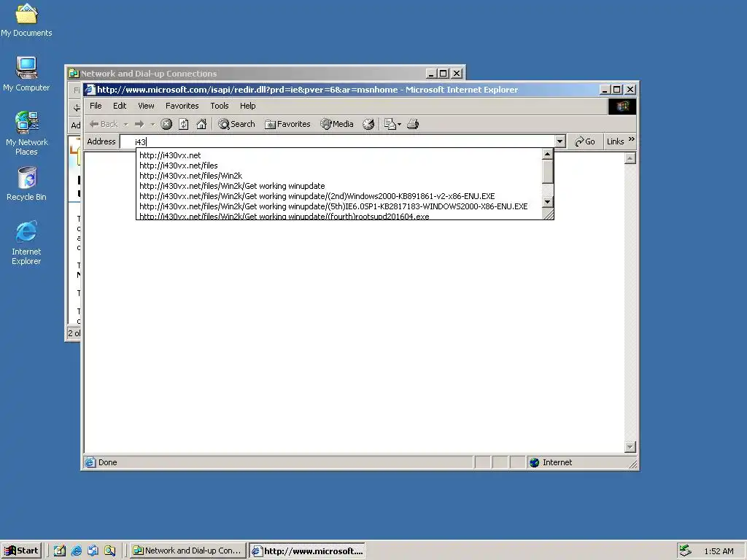Click the Forward arrow in IE
This screenshot has width=747, height=560.
tap(139, 124)
